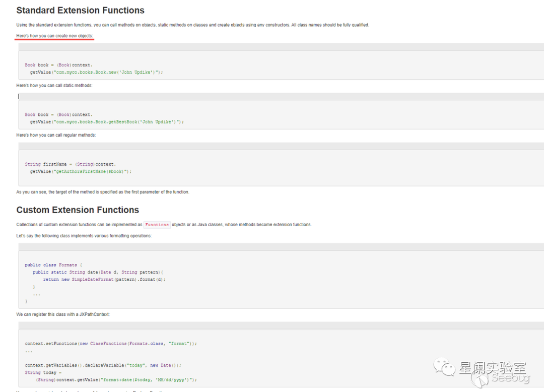The width and height of the screenshot is (544, 392).
Task: Click the inline Functions code label
Action: point(157,225)
